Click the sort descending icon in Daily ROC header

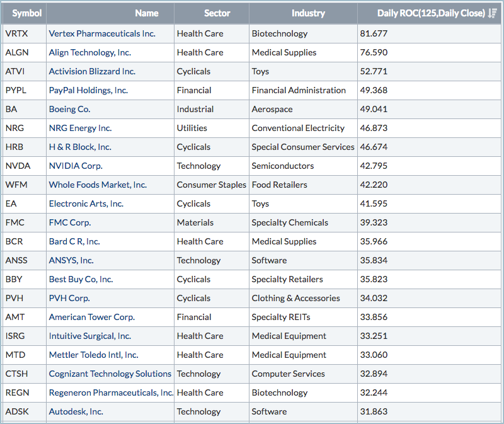pyautogui.click(x=493, y=13)
